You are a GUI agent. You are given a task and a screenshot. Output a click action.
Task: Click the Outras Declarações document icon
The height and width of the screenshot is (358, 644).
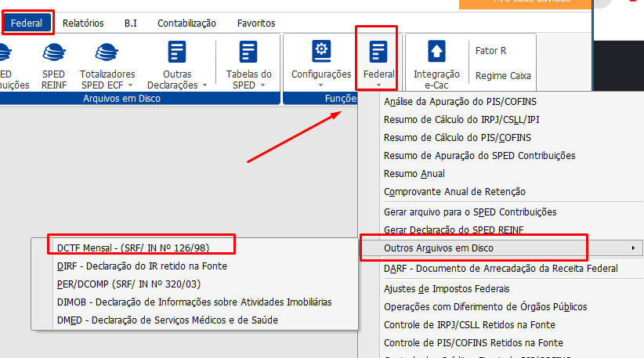click(x=178, y=53)
